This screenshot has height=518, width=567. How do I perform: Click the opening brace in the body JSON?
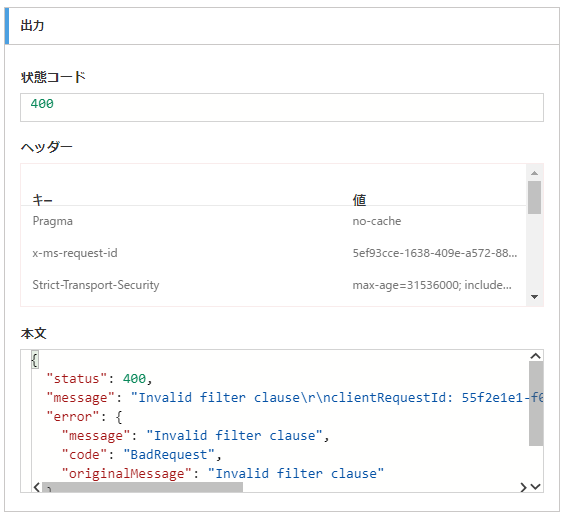[x=35, y=360]
